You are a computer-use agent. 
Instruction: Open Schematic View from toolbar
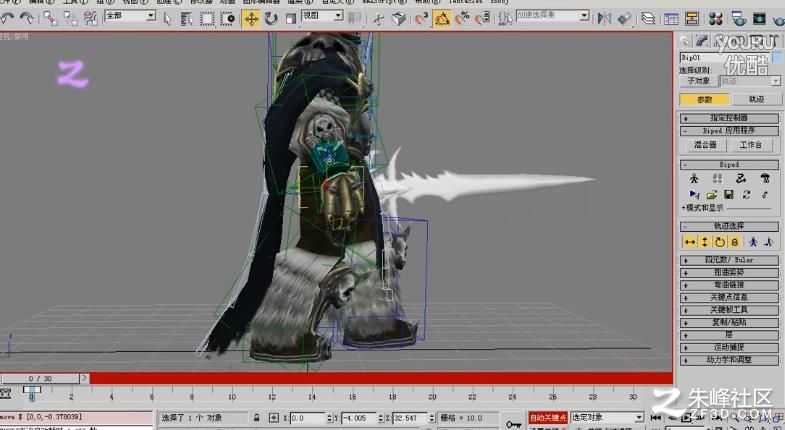[692, 19]
